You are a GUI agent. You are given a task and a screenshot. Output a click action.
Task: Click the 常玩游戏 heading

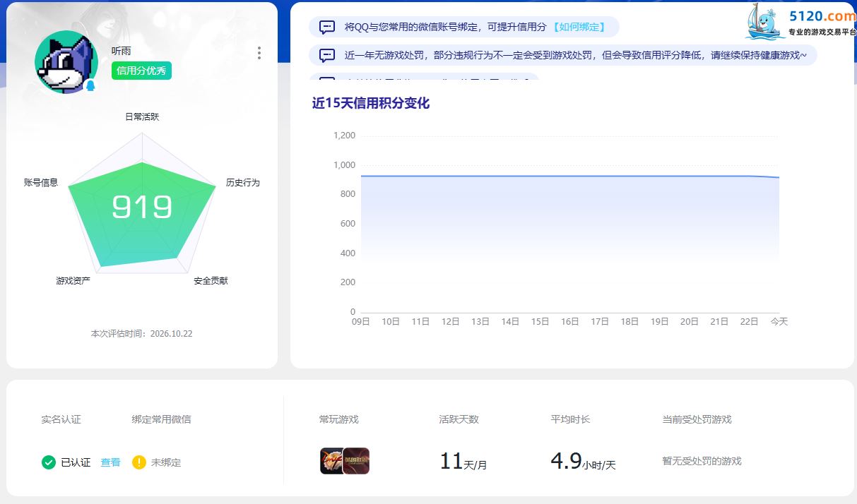[339, 419]
